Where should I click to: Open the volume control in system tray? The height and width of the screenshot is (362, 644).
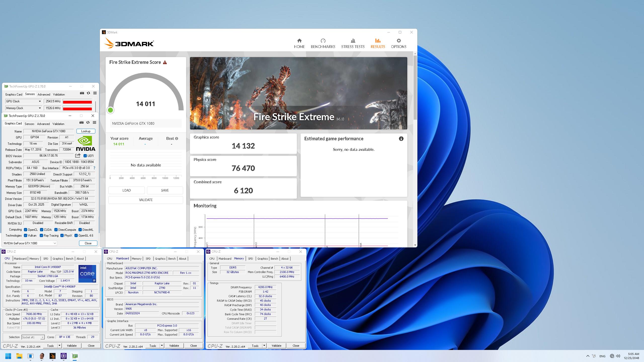coord(618,356)
